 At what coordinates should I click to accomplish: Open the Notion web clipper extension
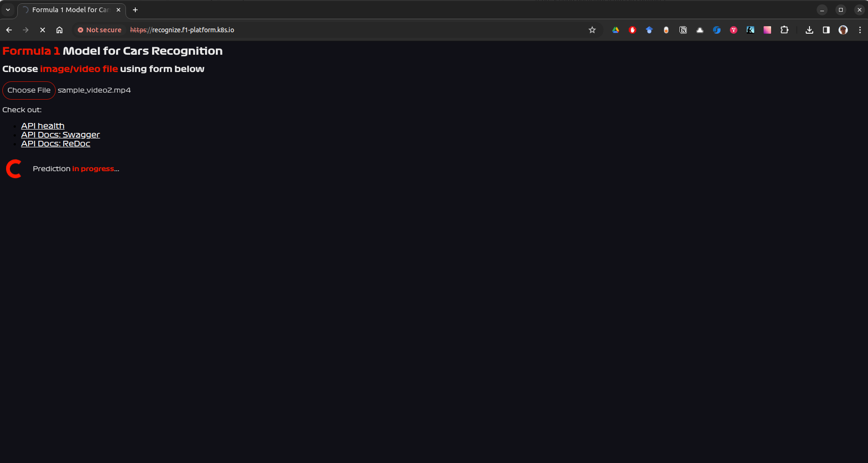pos(683,30)
